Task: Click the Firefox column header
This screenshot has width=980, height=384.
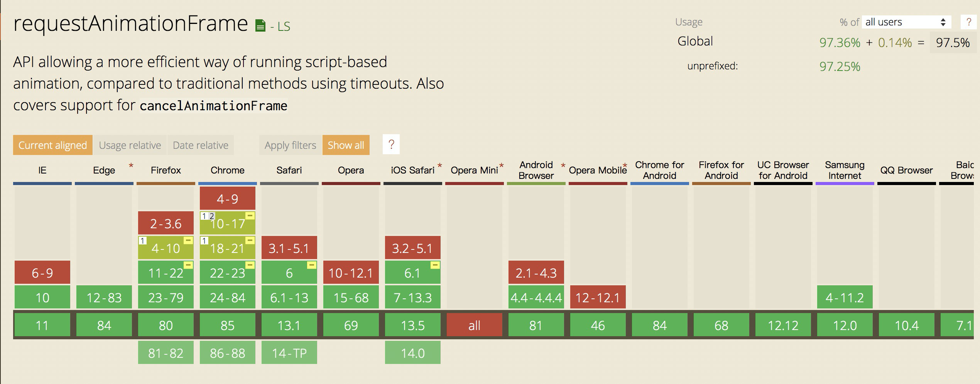Action: tap(166, 170)
